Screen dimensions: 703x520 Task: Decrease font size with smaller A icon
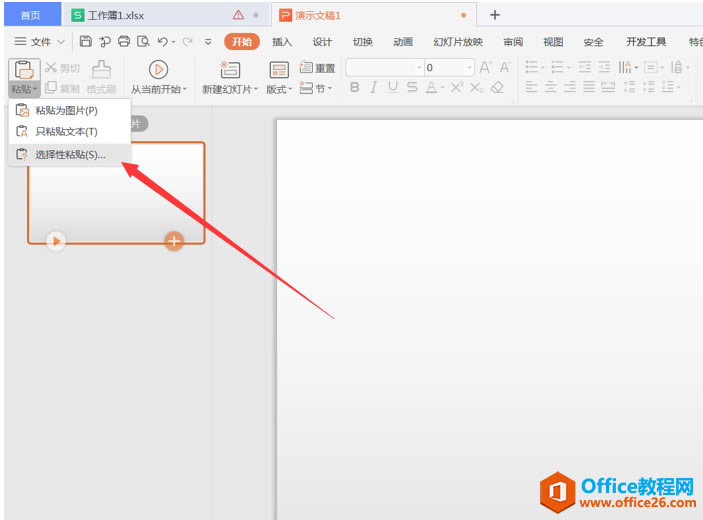tap(505, 67)
